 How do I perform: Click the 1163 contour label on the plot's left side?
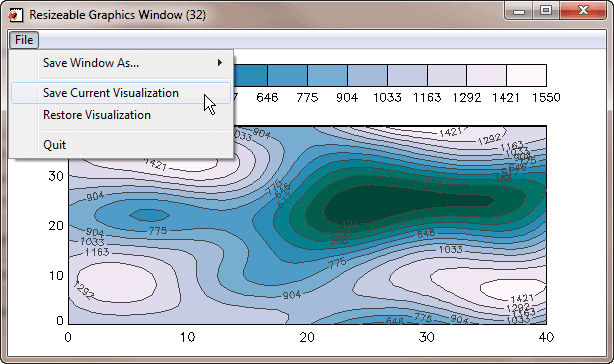[x=97, y=252]
